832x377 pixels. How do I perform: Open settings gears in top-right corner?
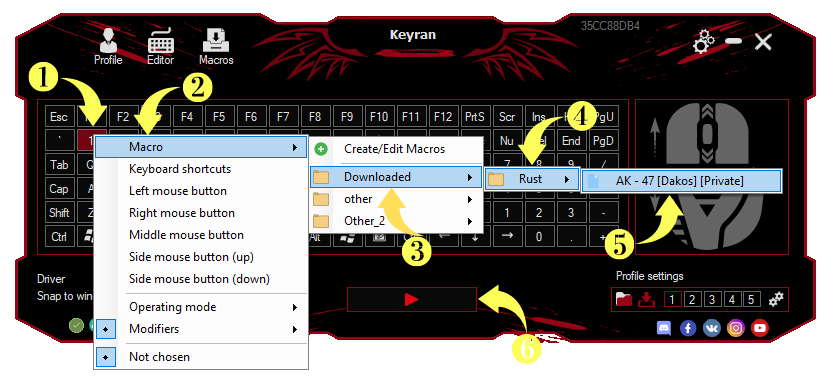(x=704, y=41)
